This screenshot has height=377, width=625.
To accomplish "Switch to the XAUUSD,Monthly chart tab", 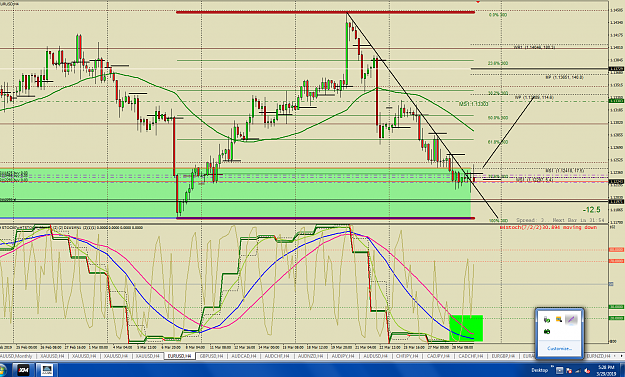I will click(17, 356).
